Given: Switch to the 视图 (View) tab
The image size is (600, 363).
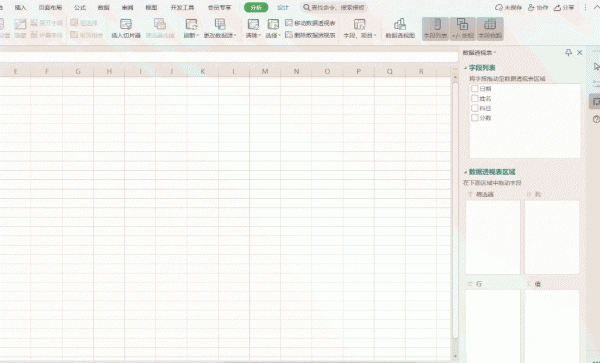Looking at the screenshot, I should pyautogui.click(x=151, y=7).
